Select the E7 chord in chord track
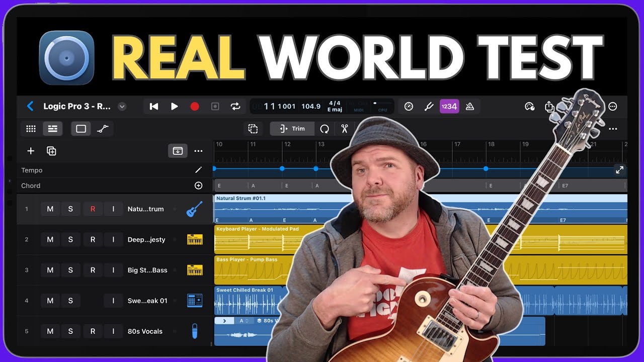The height and width of the screenshot is (362, 644). click(565, 186)
